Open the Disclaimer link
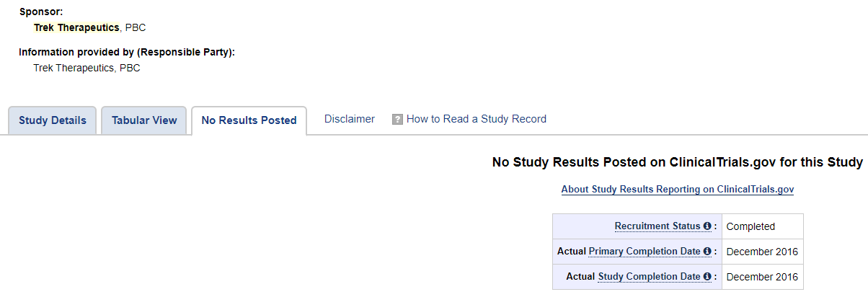 point(350,119)
